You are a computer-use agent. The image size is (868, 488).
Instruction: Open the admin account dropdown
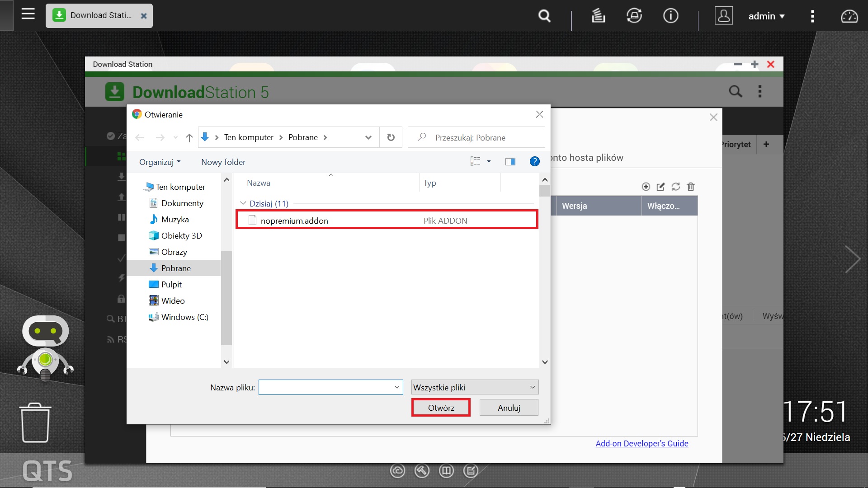(x=766, y=16)
